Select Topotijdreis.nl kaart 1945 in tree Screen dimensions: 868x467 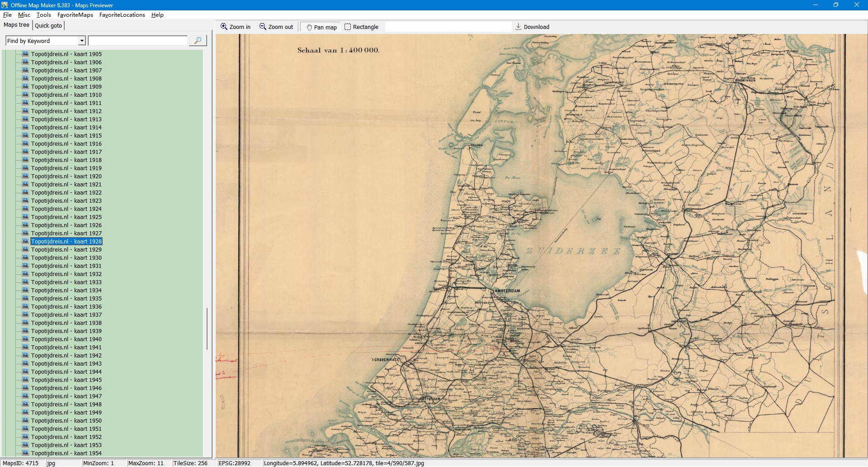click(66, 380)
